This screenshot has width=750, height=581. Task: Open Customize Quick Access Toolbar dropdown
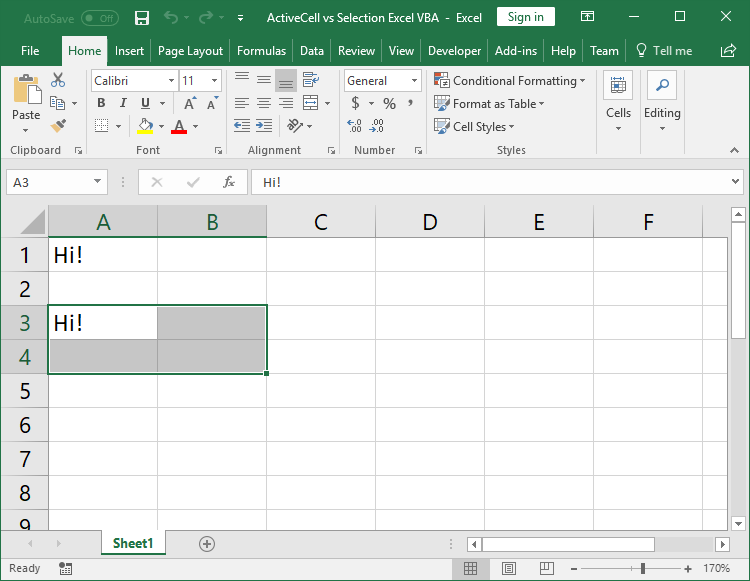click(241, 18)
